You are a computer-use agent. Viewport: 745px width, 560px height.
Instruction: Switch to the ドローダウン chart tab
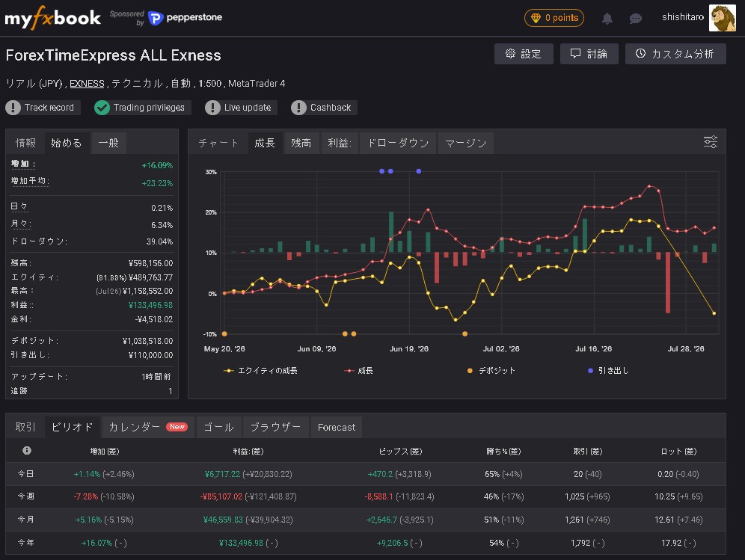click(398, 143)
